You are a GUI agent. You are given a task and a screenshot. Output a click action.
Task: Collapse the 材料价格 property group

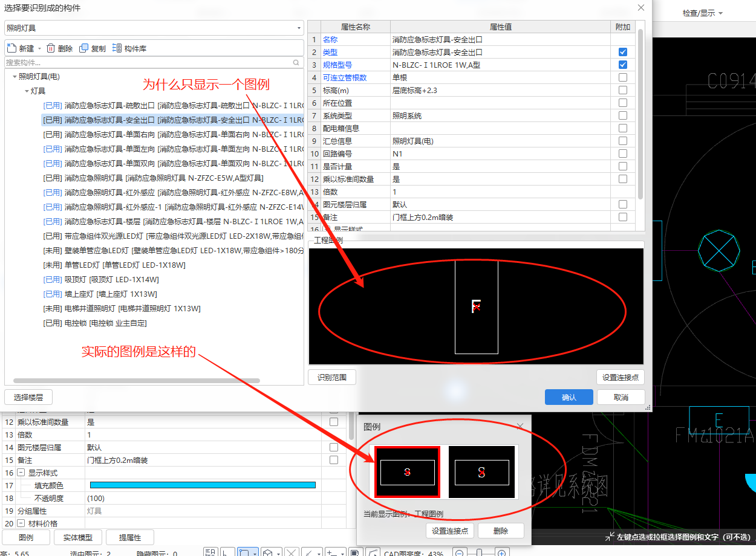pyautogui.click(x=21, y=523)
